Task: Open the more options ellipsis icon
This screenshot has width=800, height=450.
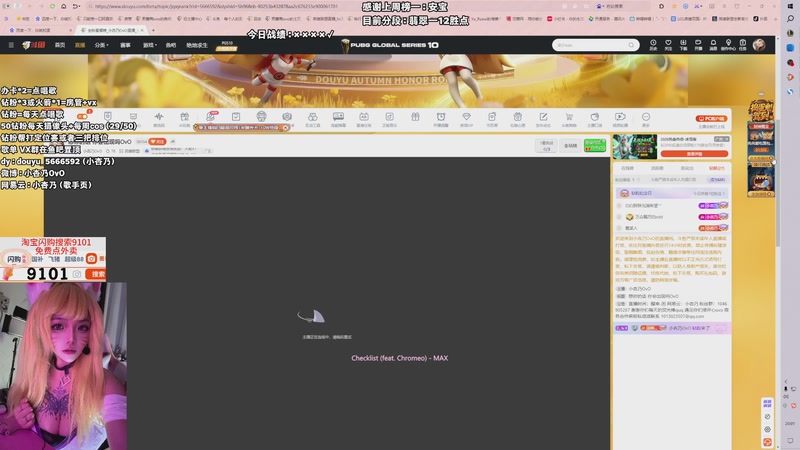Action: [646, 119]
